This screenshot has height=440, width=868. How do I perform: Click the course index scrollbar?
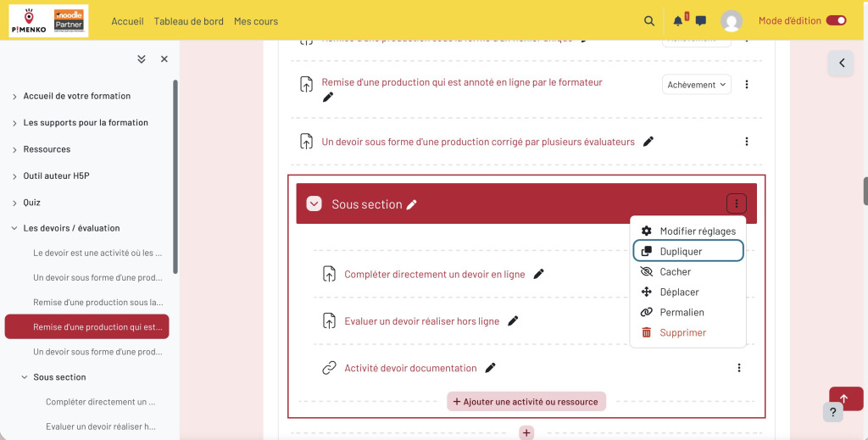[x=175, y=177]
